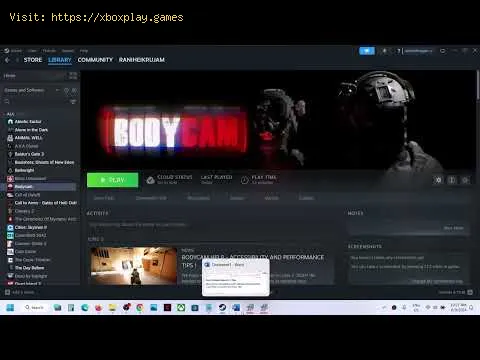Open the Store tab

(33, 60)
